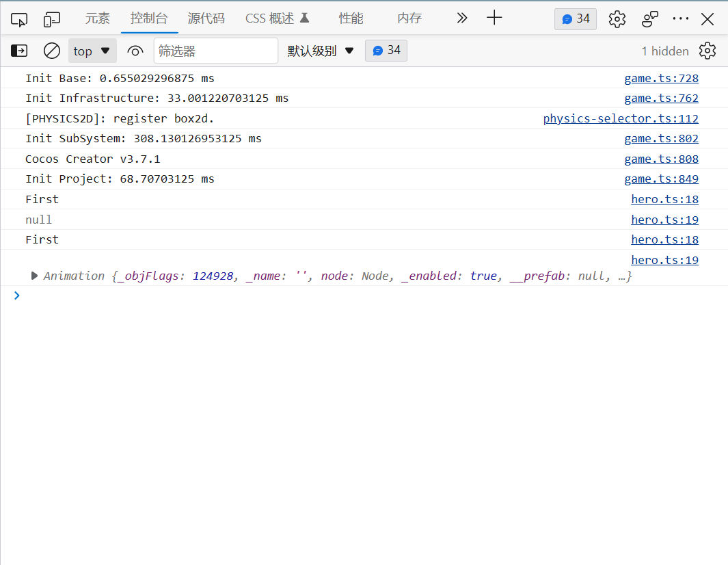Select the 'Init Project: 68.70703125 ms' message
Screen dimensions: 728x565
pyautogui.click(x=120, y=179)
